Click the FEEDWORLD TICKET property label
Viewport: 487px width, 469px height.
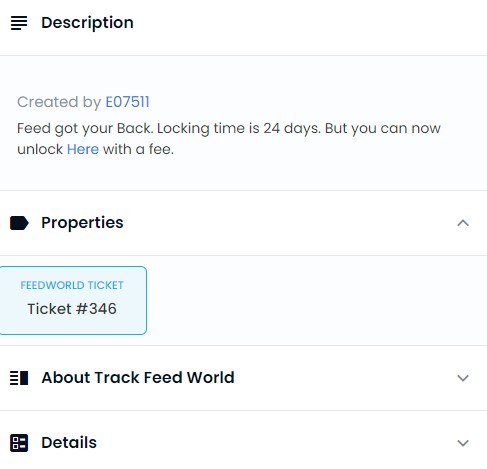pos(72,285)
